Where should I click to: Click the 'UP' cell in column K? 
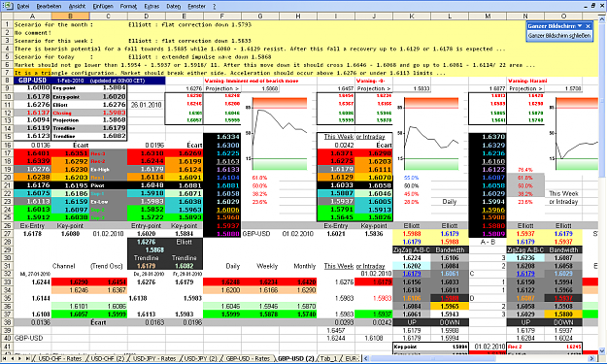click(412, 322)
